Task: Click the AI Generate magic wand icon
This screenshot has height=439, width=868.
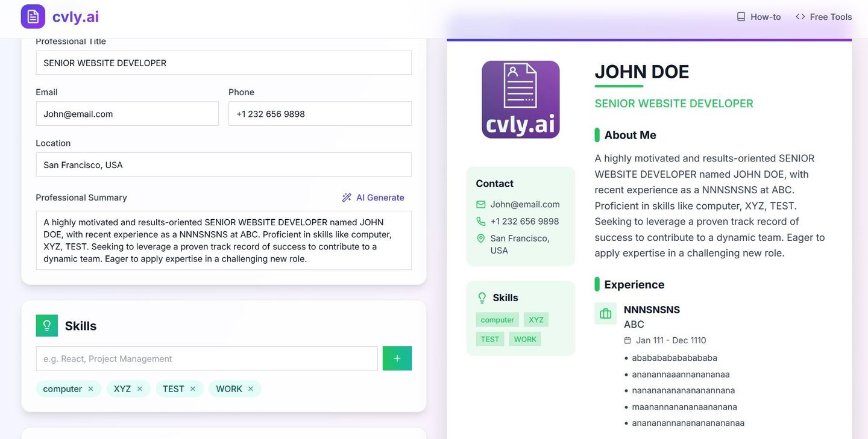Action: coord(347,198)
